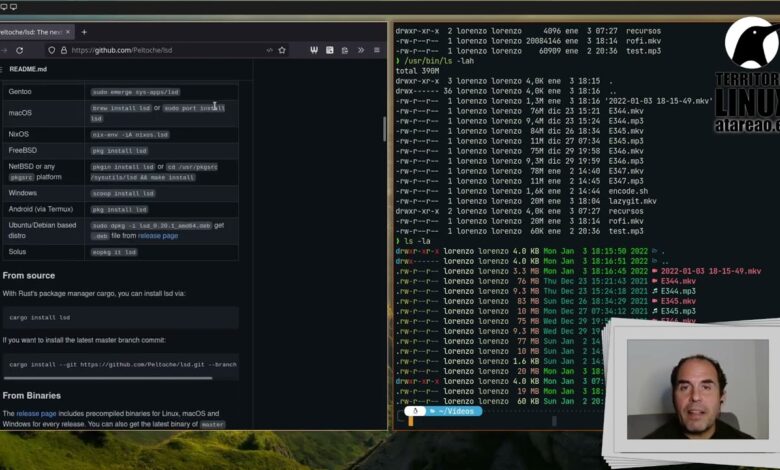Viewport: 780px width, 470px height.
Task: Select the 'cargo install --git' code block
Action: [x=120, y=365]
